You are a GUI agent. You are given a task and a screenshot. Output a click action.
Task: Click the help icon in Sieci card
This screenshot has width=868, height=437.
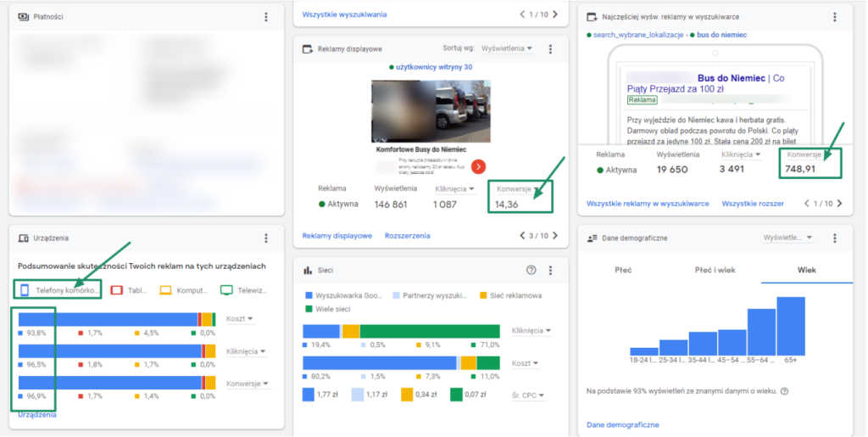[x=531, y=270]
